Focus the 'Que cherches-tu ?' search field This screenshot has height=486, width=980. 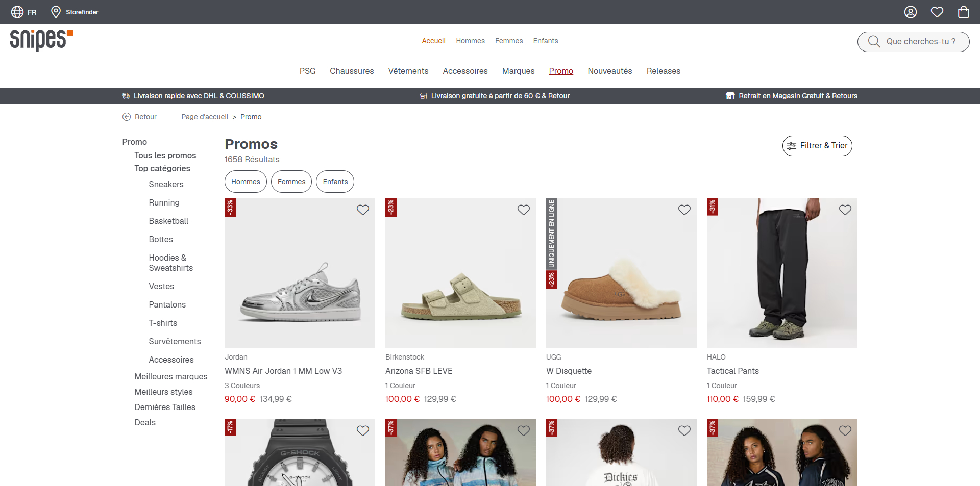click(913, 42)
